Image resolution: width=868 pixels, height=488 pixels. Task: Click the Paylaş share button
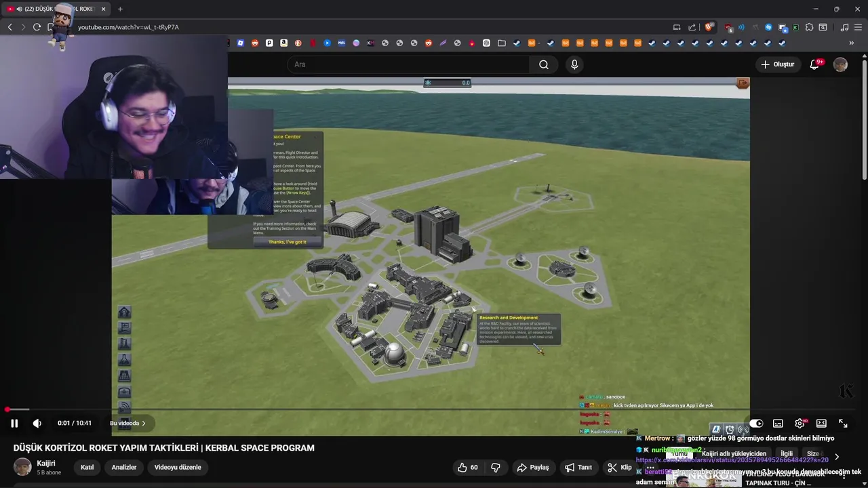point(532,467)
